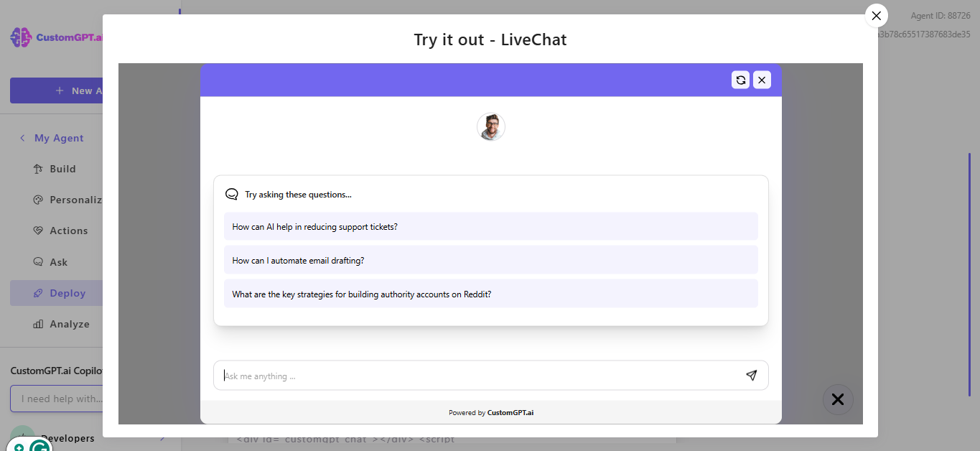This screenshot has height=451, width=980.
Task: Open the Analyze chart icon
Action: [x=38, y=324]
